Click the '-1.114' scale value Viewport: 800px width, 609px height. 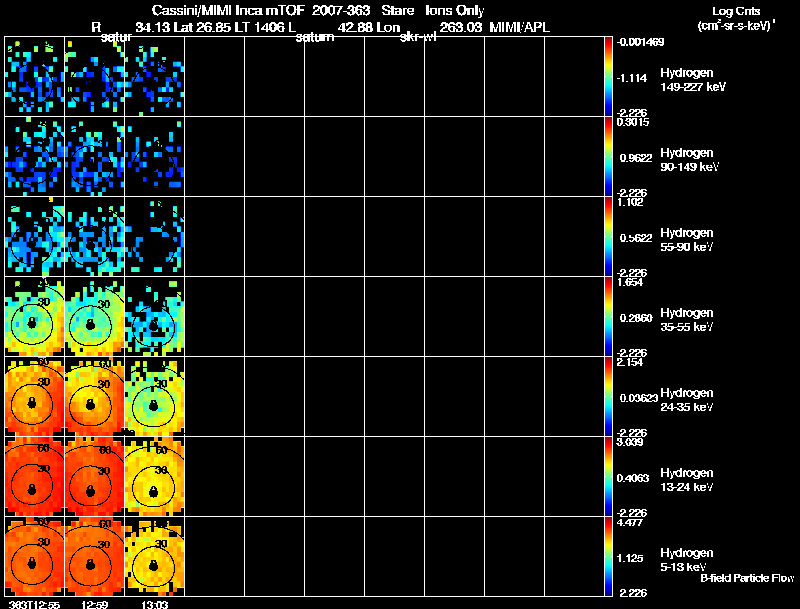coord(632,78)
